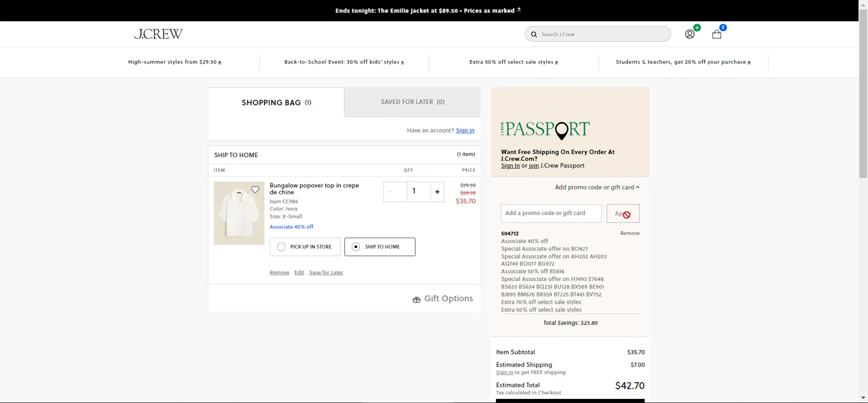Open the Bungalow popover top product title
This screenshot has height=403, width=868.
pos(314,188)
